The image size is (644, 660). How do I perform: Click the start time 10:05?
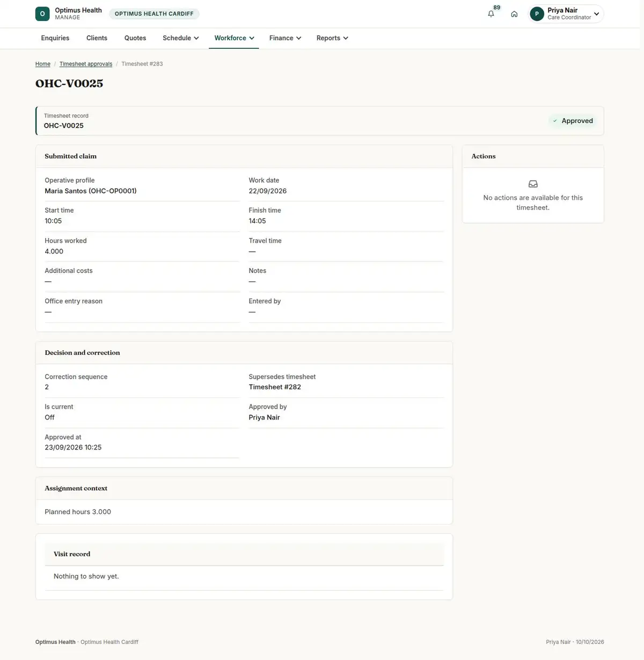coord(53,221)
